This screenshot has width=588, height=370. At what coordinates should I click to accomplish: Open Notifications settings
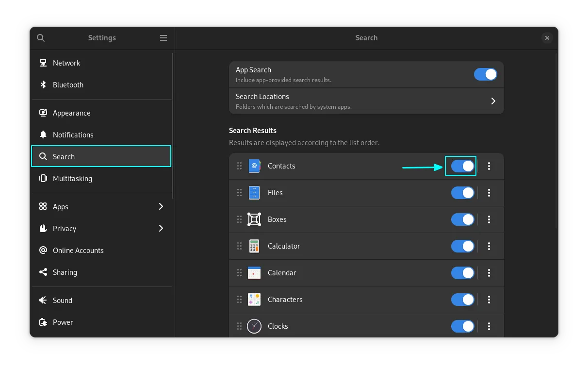coord(73,135)
